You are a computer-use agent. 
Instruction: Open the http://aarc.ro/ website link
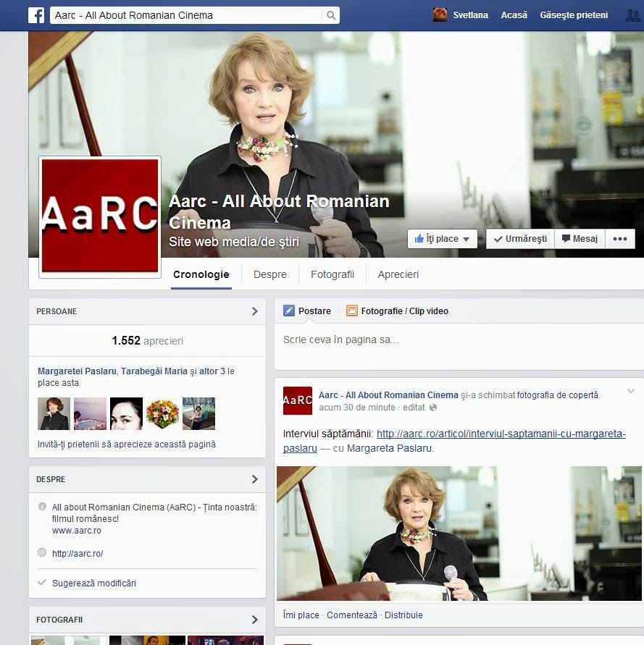click(x=78, y=554)
